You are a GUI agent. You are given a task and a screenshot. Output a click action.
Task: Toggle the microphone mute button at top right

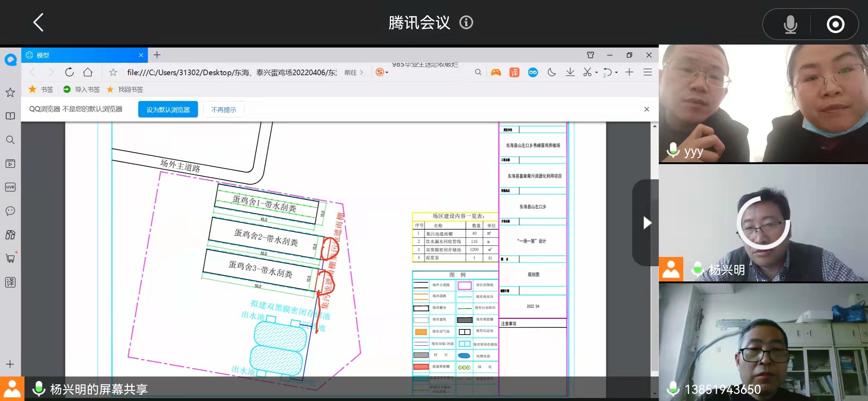[790, 25]
